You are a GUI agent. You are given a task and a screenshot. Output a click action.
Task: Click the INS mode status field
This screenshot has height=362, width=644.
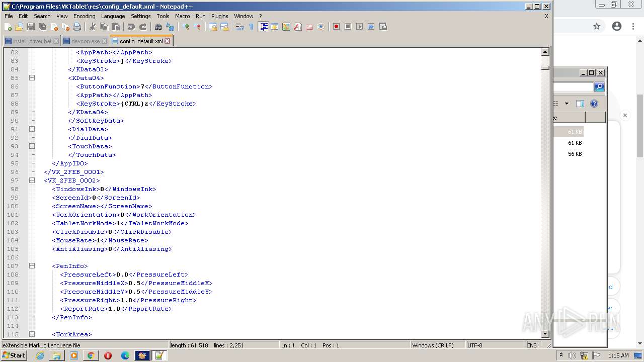(532, 345)
